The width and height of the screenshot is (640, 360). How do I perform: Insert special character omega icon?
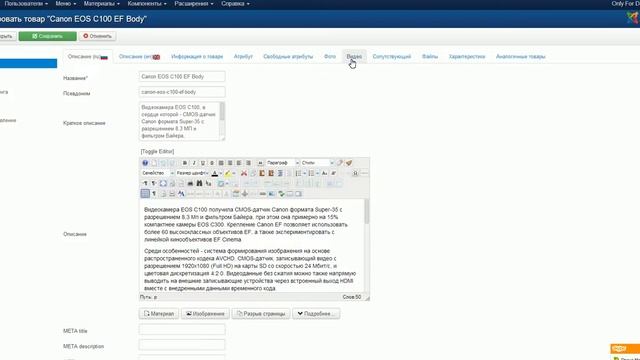[x=355, y=173]
